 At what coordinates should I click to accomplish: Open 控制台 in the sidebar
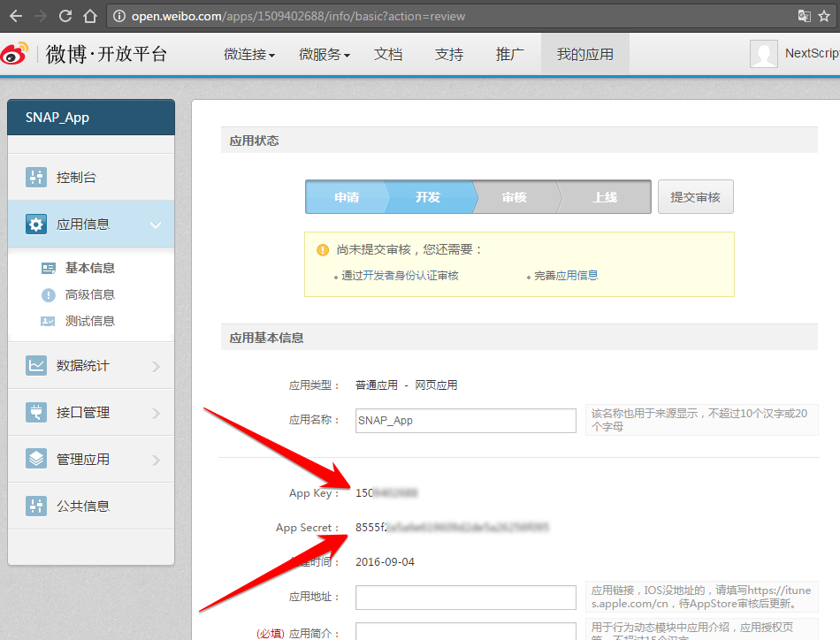coord(91,177)
